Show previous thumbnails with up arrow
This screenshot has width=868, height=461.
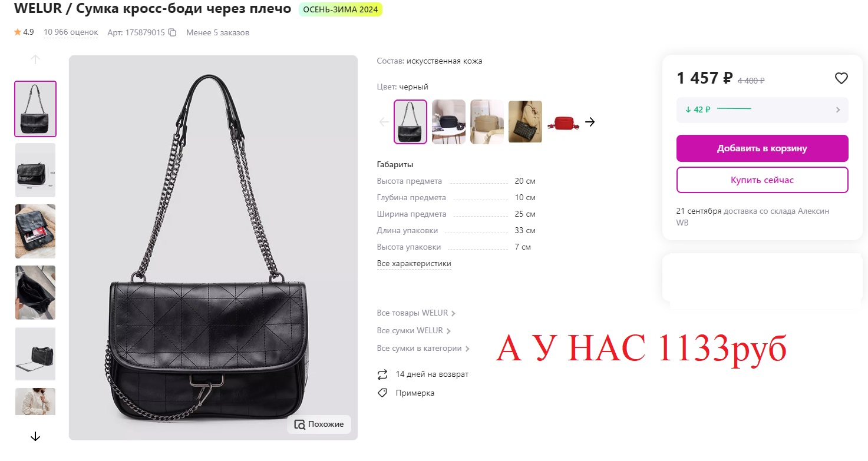[x=35, y=59]
